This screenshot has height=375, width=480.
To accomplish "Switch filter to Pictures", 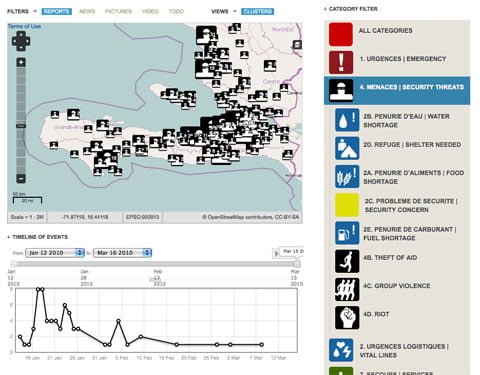I will pos(118,11).
